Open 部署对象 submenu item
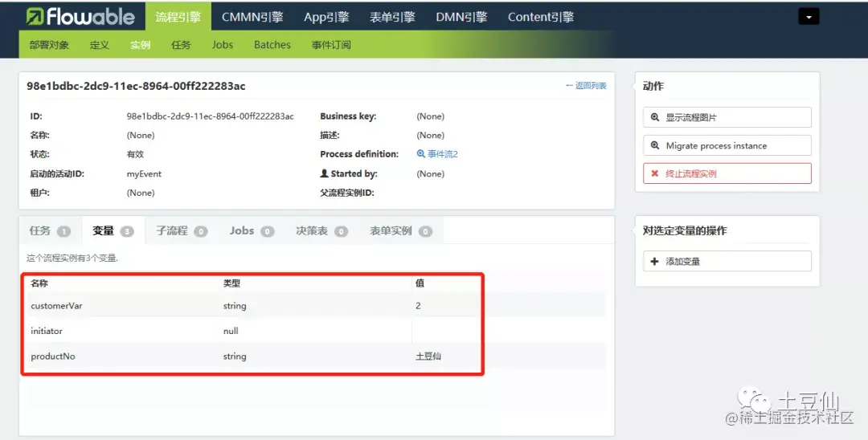This screenshot has height=440, width=868. [x=49, y=45]
